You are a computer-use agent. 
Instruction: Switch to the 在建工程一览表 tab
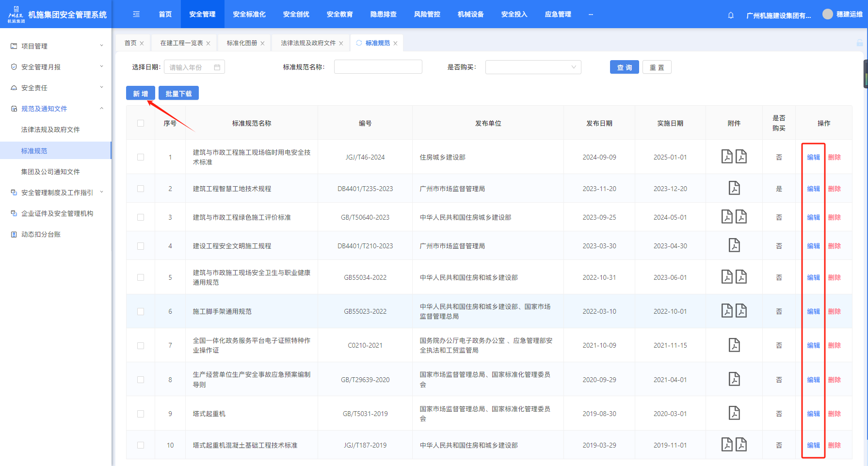[181, 43]
